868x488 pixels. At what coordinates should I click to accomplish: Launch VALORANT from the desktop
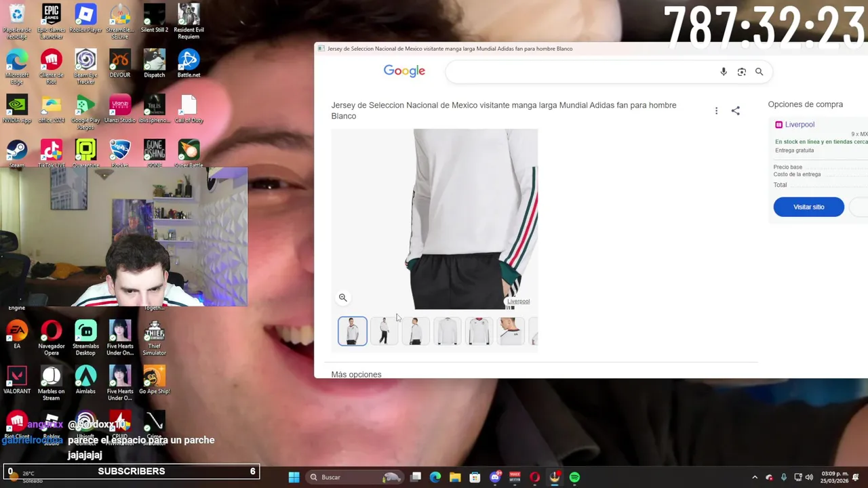17,380
